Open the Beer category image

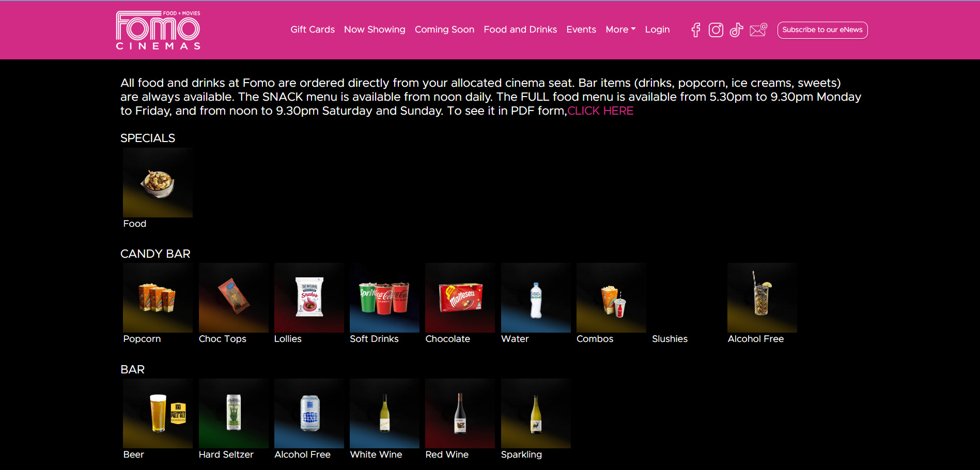(158, 413)
